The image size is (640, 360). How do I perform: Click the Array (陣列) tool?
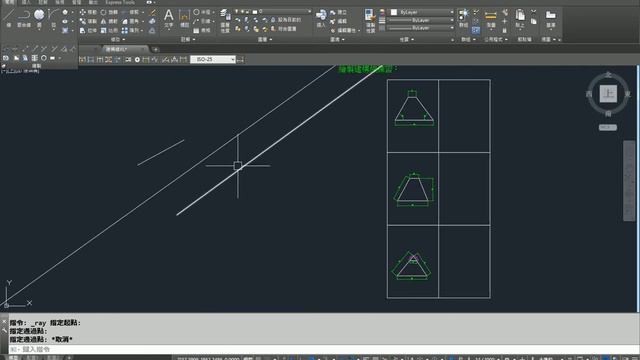click(x=130, y=31)
